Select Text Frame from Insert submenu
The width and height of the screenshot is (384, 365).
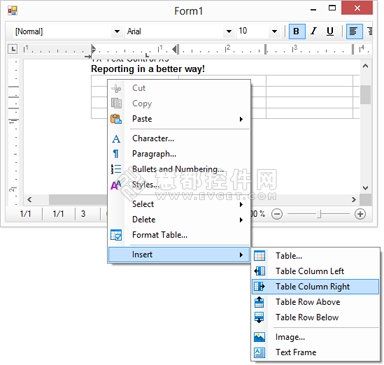pyautogui.click(x=316, y=352)
